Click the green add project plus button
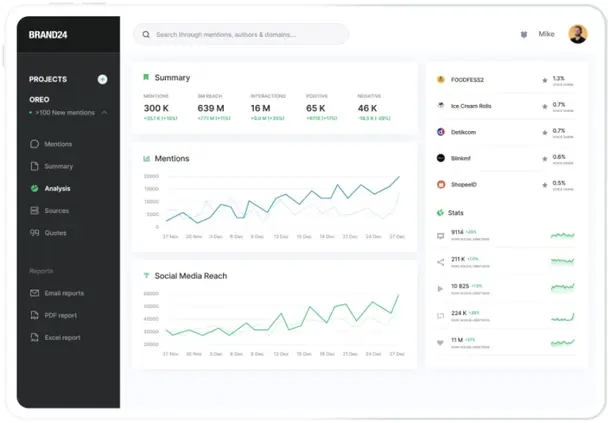The image size is (608, 423). tap(102, 79)
